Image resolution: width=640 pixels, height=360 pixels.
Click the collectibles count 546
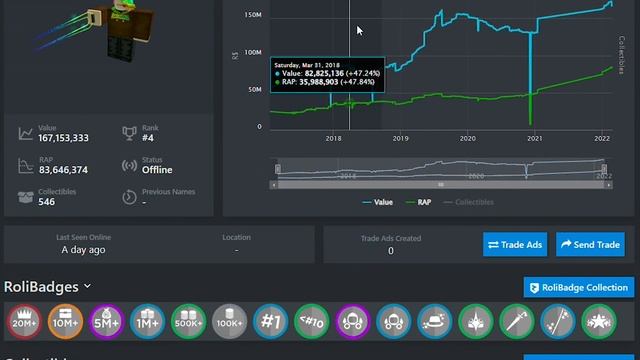[x=47, y=202]
